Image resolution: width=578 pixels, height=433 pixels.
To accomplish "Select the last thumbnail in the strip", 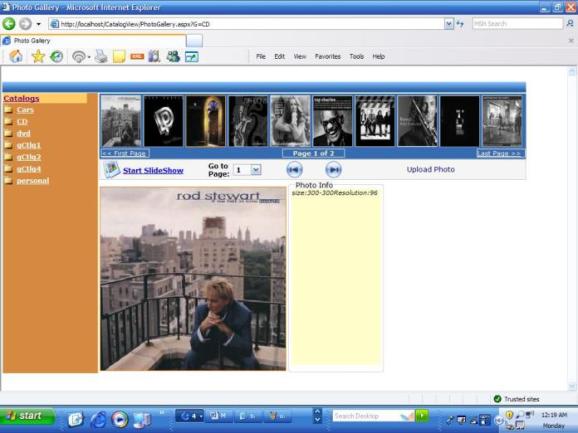I will point(502,121).
